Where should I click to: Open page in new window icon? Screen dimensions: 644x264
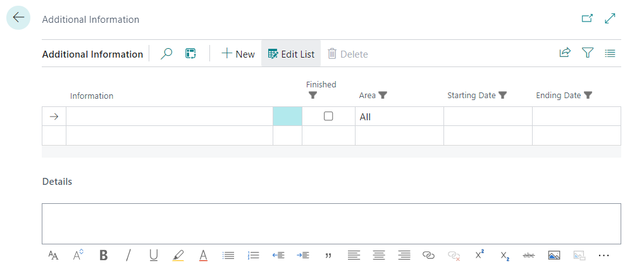point(587,19)
